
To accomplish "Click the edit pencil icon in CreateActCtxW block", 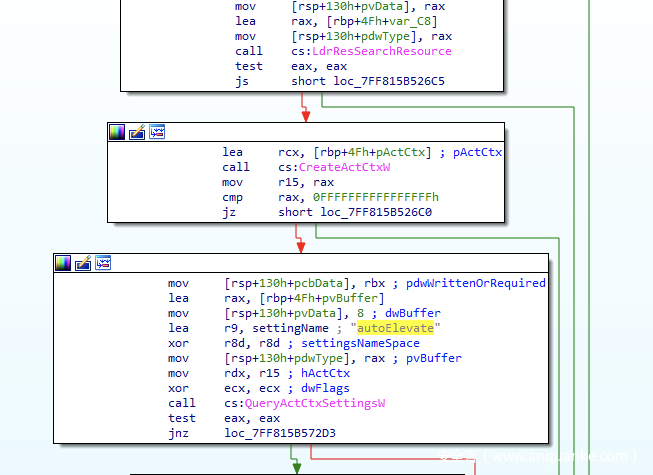I will click(137, 132).
